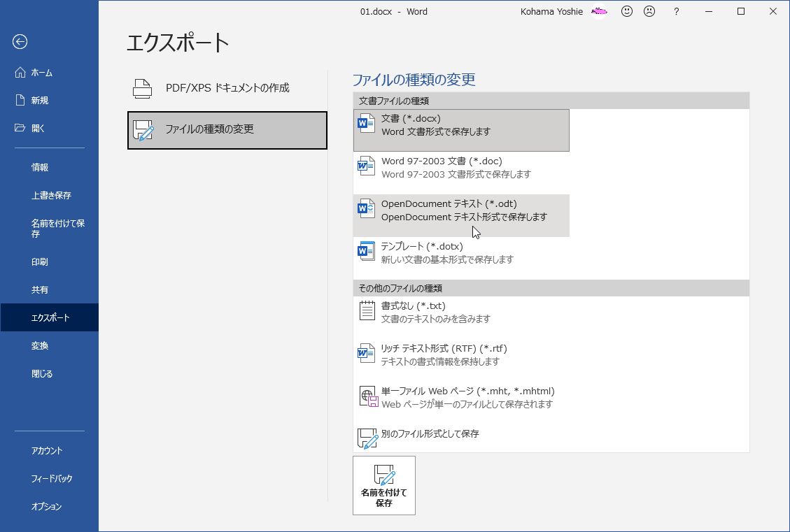Click the back arrow to return to document
The height and width of the screenshot is (532, 790).
click(20, 42)
